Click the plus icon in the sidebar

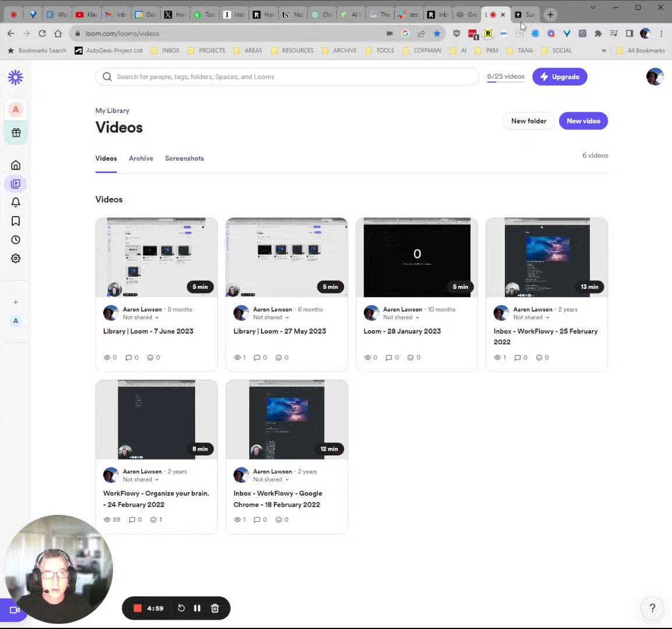coord(15,302)
